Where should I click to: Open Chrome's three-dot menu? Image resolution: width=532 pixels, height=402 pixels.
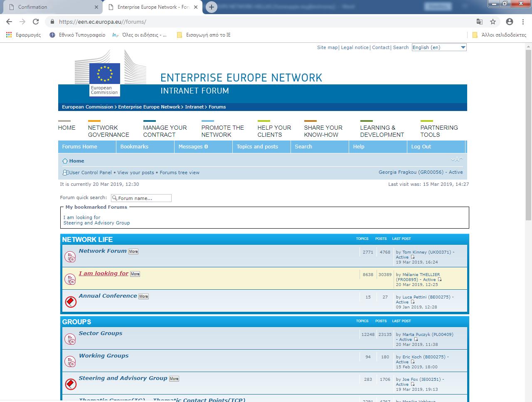coord(523,22)
